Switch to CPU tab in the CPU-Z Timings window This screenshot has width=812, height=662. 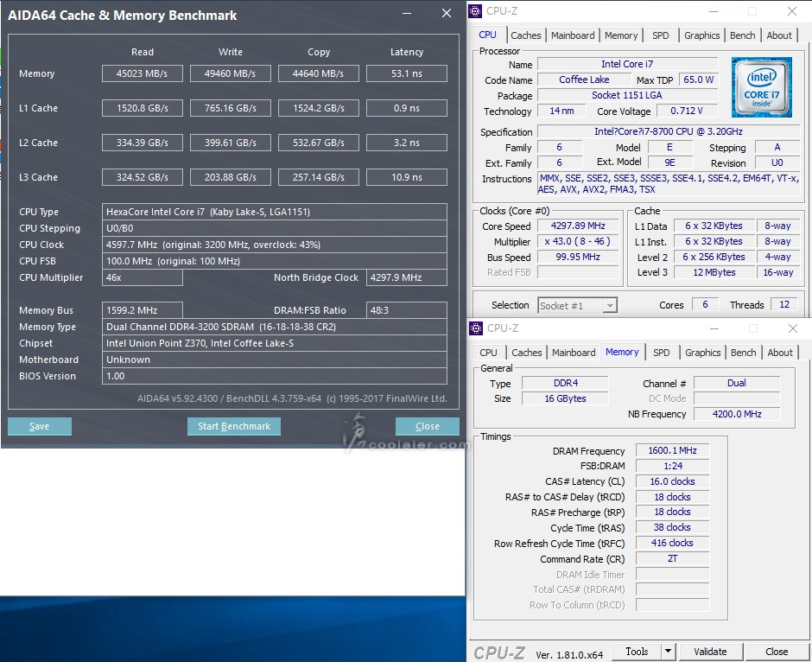[488, 353]
